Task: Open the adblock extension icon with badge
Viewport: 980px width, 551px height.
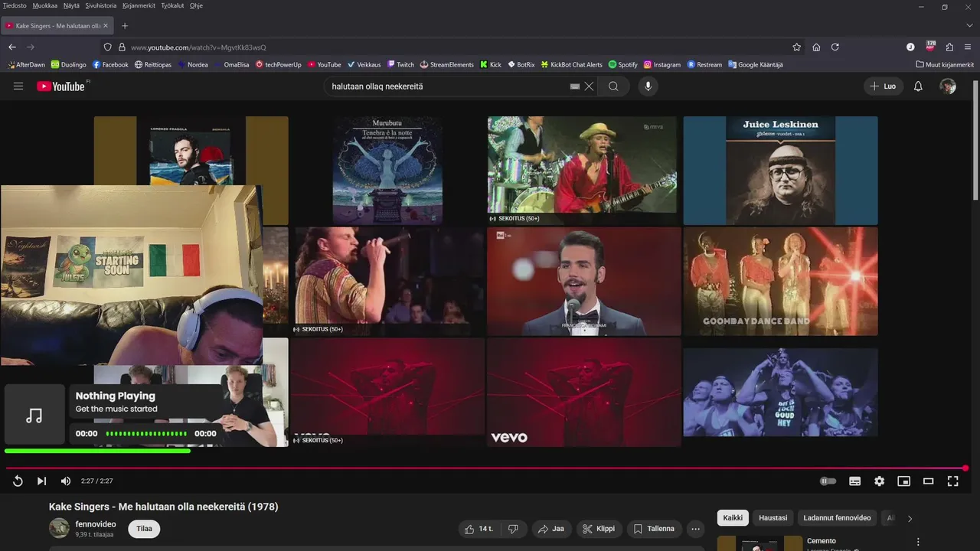Action: click(x=930, y=47)
